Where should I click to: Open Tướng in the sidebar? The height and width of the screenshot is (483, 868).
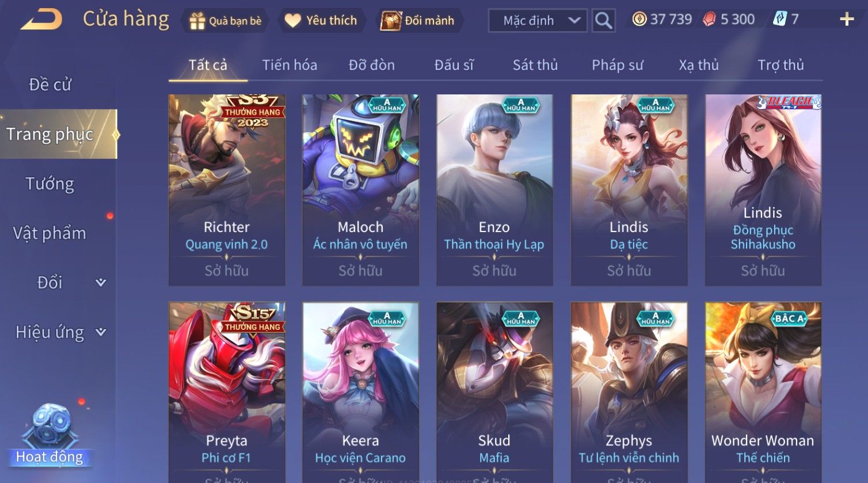(50, 184)
